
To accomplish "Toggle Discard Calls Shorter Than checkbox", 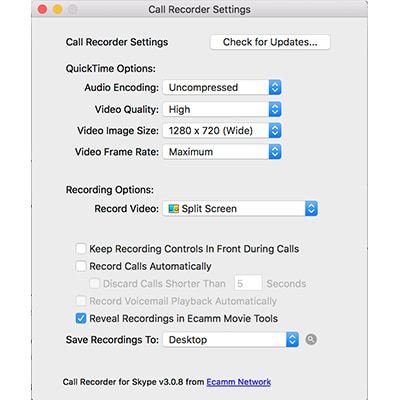I will click(94, 283).
